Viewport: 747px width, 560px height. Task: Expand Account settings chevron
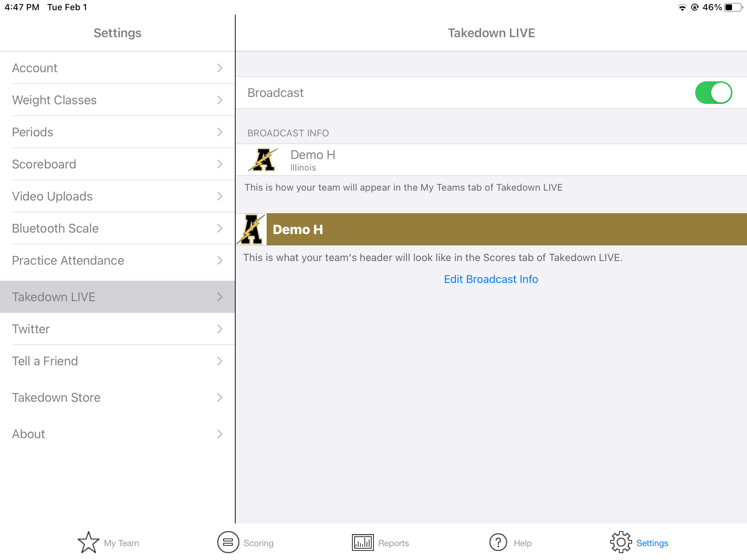(220, 68)
